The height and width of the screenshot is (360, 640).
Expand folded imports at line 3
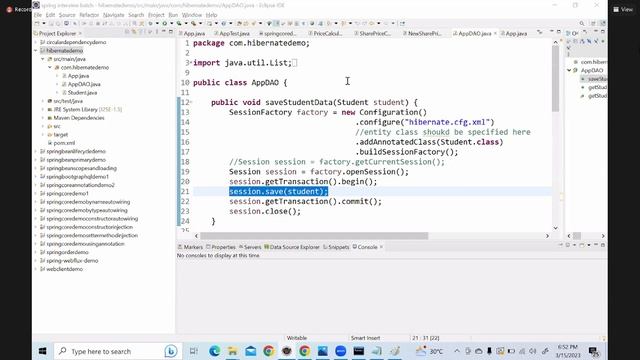[x=191, y=63]
